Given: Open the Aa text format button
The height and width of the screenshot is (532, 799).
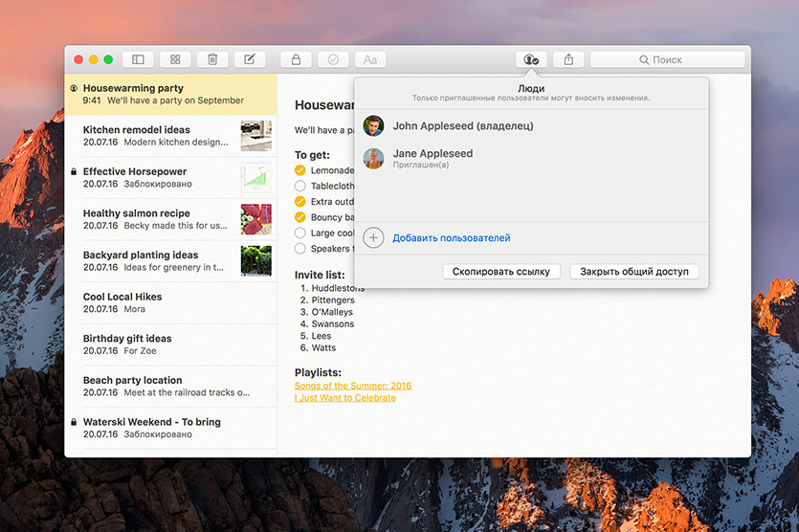Looking at the screenshot, I should coord(370,59).
